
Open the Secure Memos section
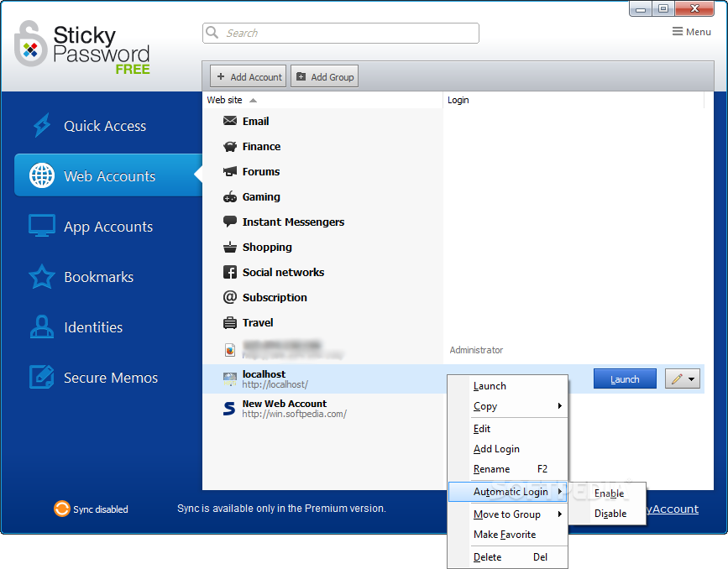point(111,378)
